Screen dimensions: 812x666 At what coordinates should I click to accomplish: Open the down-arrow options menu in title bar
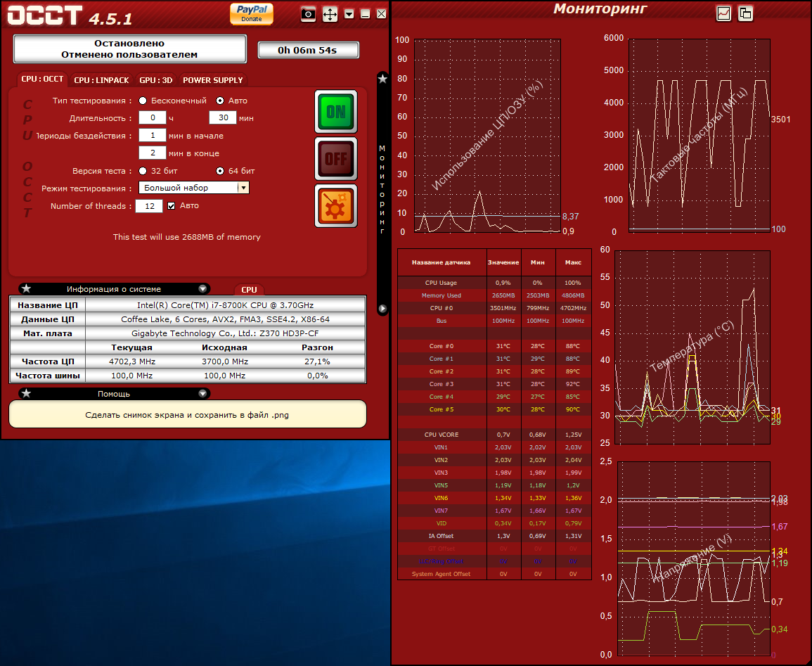click(349, 14)
